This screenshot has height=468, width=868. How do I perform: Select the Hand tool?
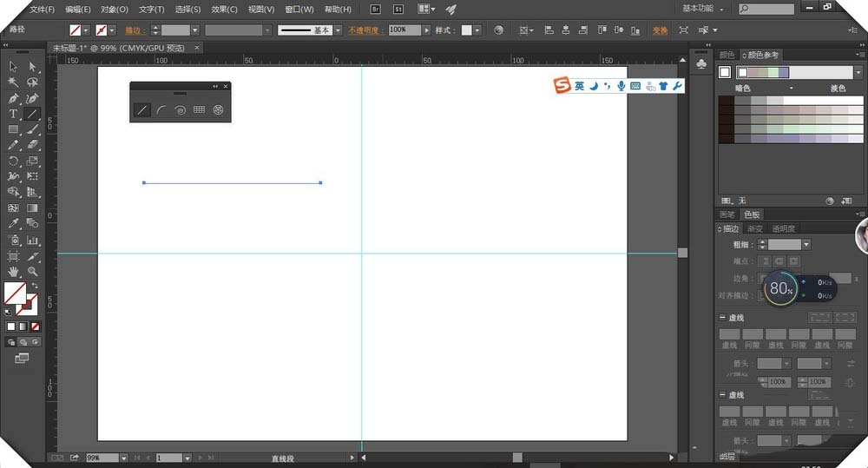(x=13, y=272)
